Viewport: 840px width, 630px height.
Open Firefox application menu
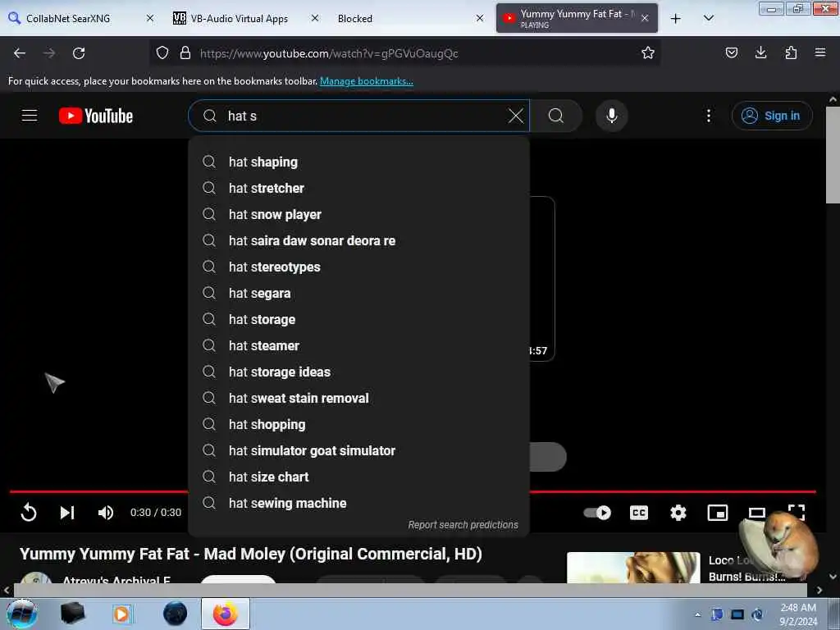[x=819, y=52]
